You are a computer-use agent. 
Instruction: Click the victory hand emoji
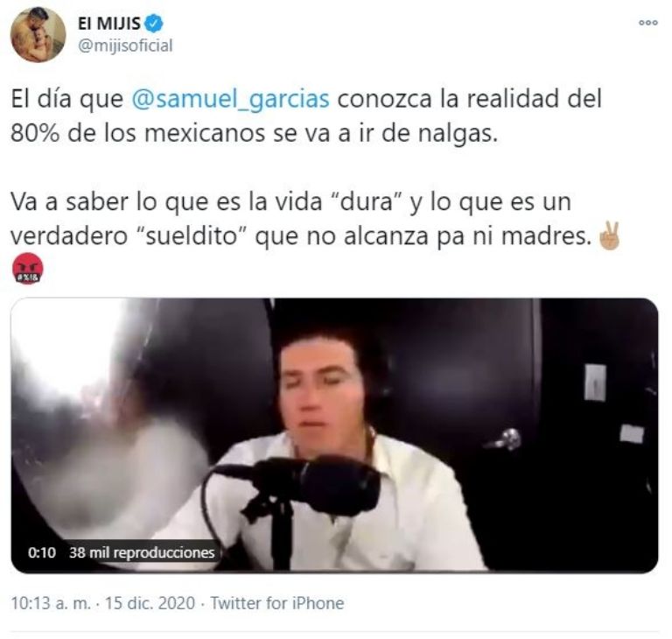coord(609,235)
